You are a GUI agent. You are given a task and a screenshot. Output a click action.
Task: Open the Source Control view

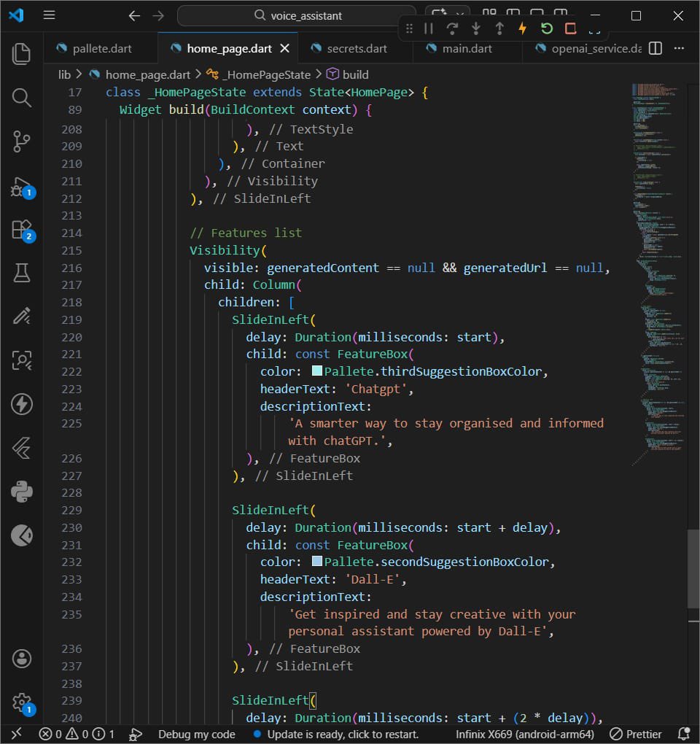(21, 142)
